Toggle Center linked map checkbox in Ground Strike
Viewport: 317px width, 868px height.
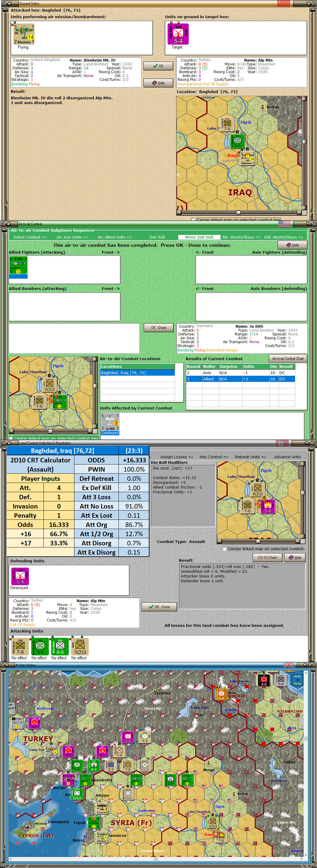(193, 219)
